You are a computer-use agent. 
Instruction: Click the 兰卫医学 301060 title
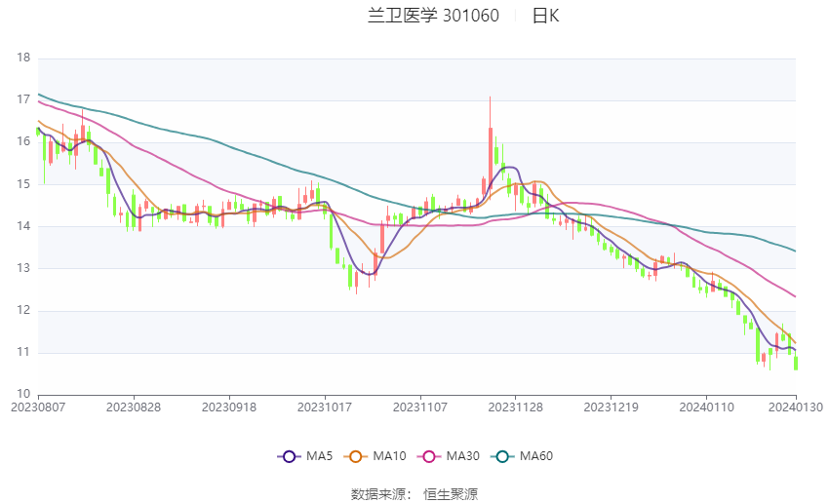coord(433,16)
